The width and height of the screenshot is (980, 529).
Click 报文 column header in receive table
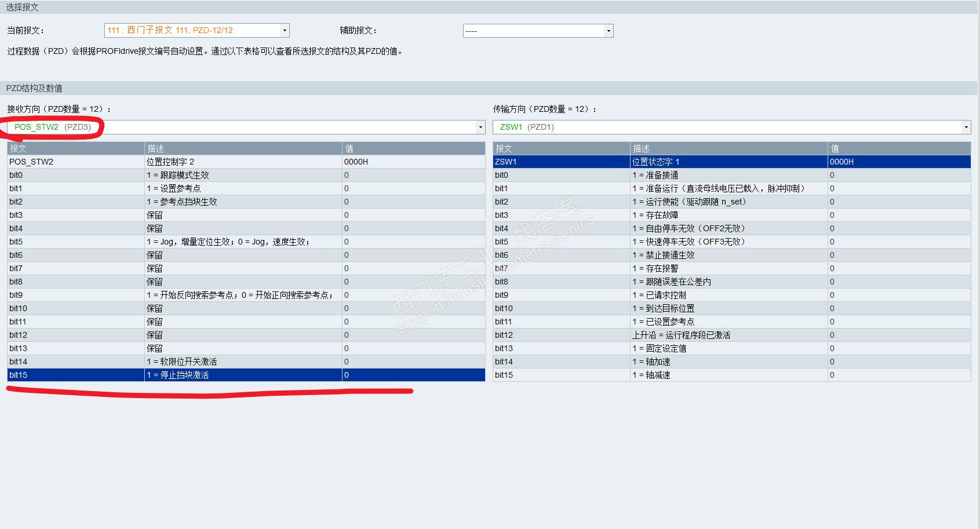(x=76, y=148)
